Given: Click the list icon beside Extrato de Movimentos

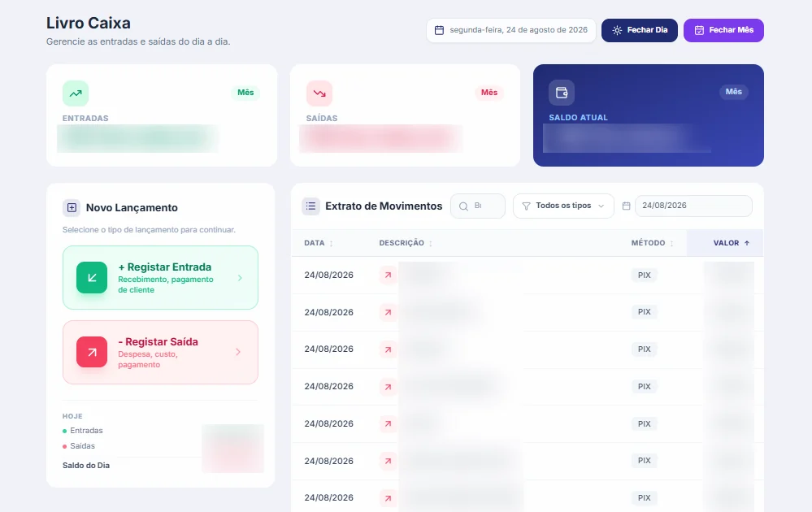Looking at the screenshot, I should click(x=310, y=206).
